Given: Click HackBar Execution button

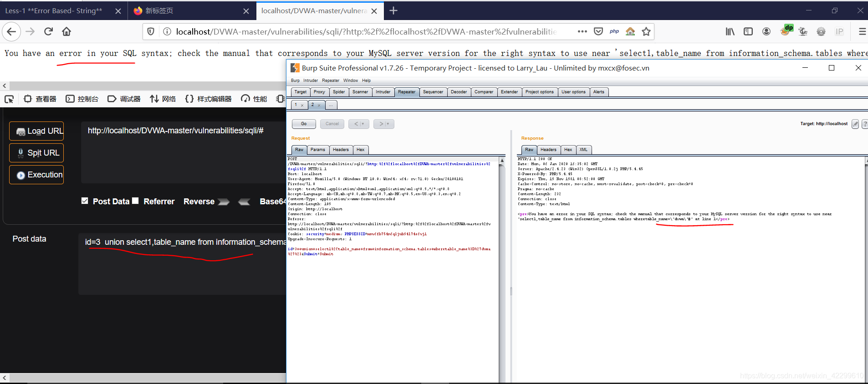Looking at the screenshot, I should [x=36, y=175].
